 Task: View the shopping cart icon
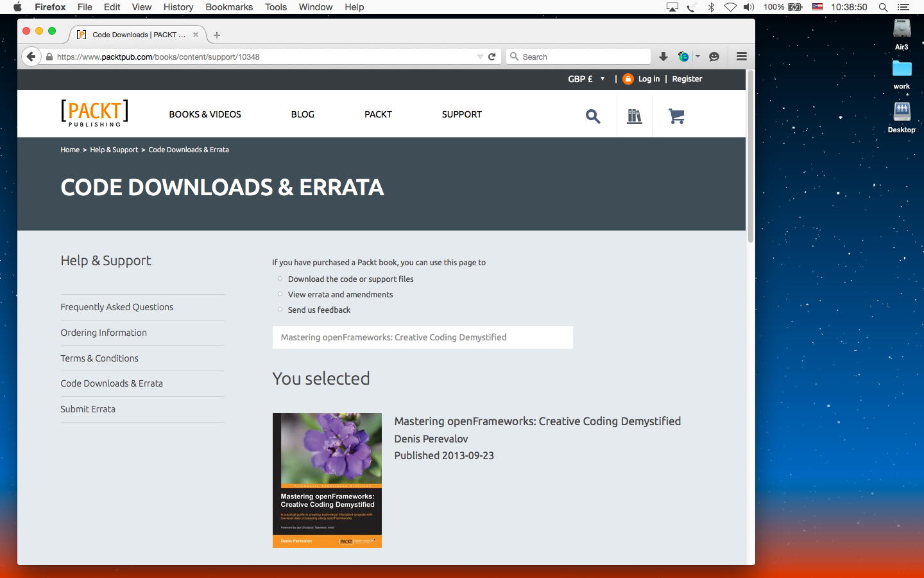click(676, 116)
